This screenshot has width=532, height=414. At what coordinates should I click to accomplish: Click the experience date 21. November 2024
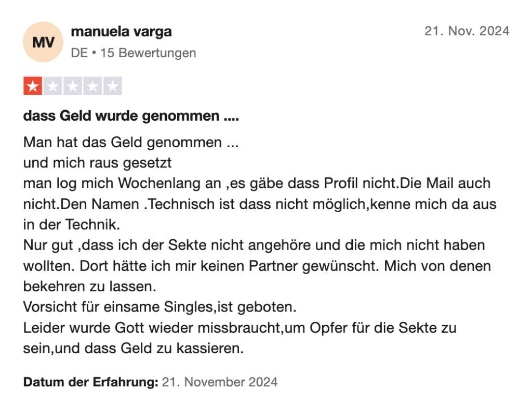220,382
